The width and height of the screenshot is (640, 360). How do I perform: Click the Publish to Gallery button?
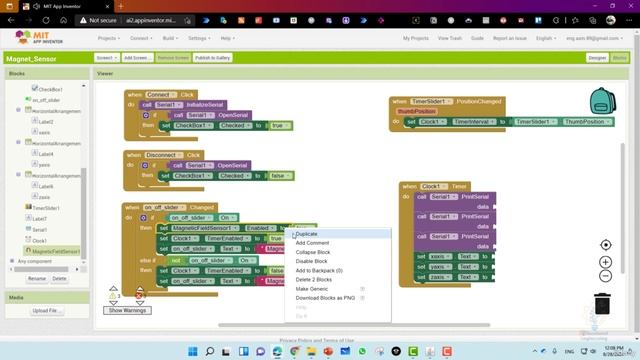coord(212,58)
